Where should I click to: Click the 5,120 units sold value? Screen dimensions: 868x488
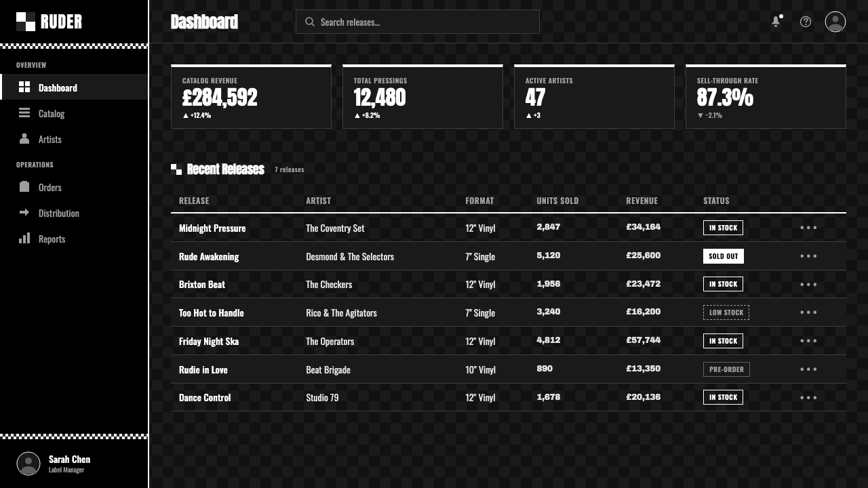[549, 256]
